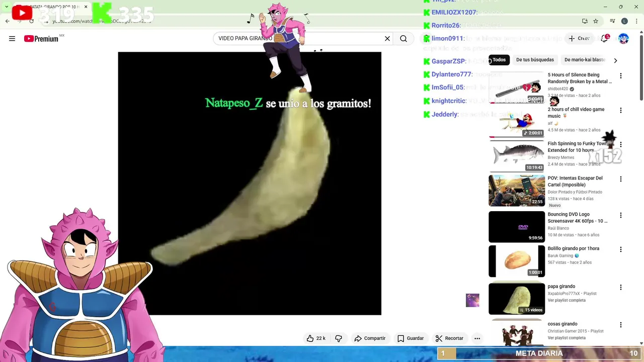
Task: Open more actions ellipsis under video
Action: (477, 338)
